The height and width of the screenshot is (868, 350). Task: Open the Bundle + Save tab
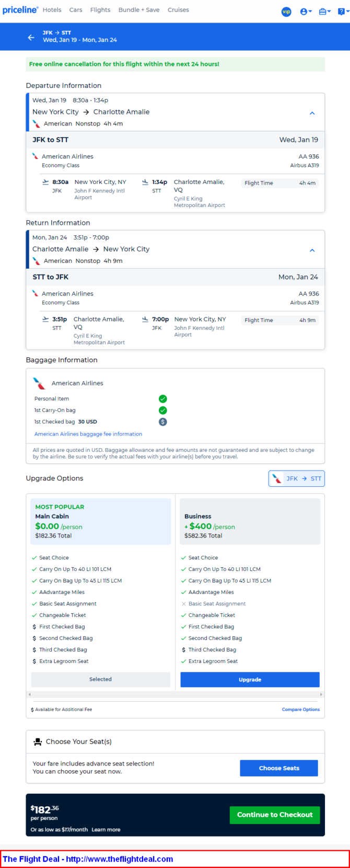pyautogui.click(x=139, y=10)
